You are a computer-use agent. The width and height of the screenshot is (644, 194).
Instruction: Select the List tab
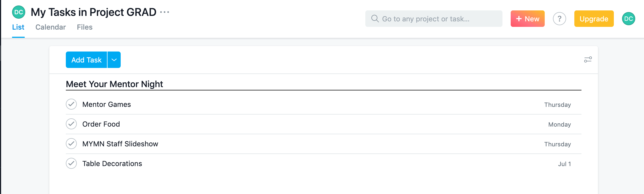point(18,27)
